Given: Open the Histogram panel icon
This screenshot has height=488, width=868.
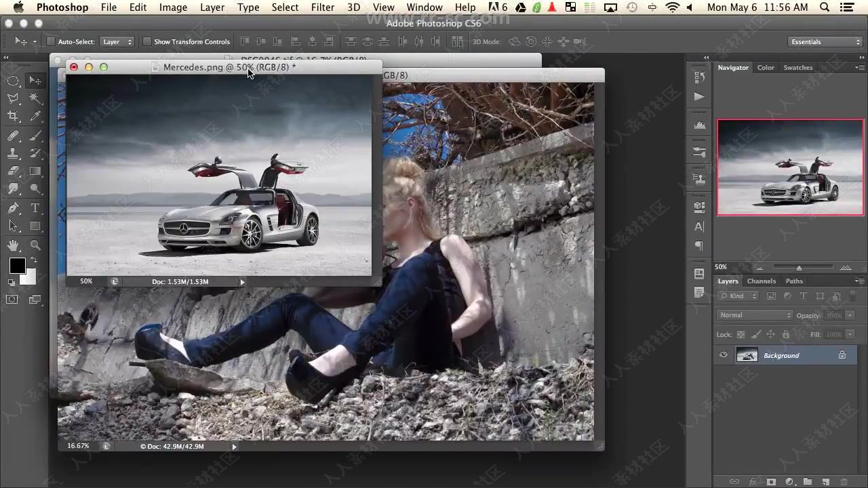Looking at the screenshot, I should point(699,125).
